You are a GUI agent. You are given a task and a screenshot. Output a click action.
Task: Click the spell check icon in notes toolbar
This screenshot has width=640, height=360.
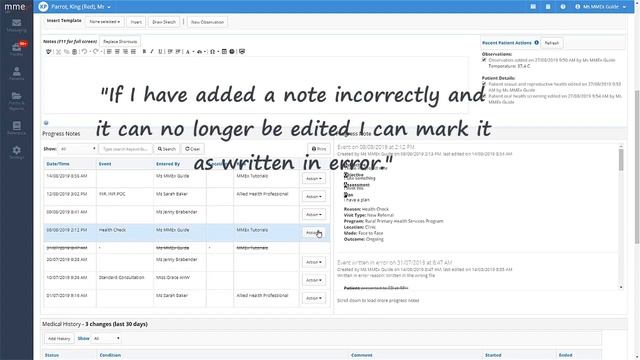coord(49,52)
